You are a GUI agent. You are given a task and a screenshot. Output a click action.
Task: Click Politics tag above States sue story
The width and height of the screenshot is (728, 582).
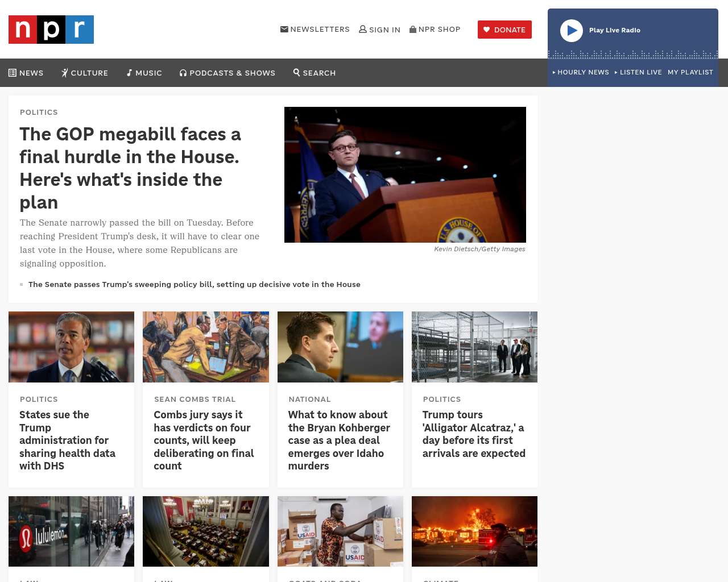pyautogui.click(x=39, y=399)
